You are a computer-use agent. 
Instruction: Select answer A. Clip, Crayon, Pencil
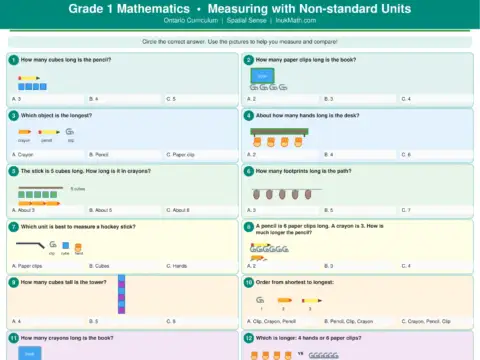point(282,321)
